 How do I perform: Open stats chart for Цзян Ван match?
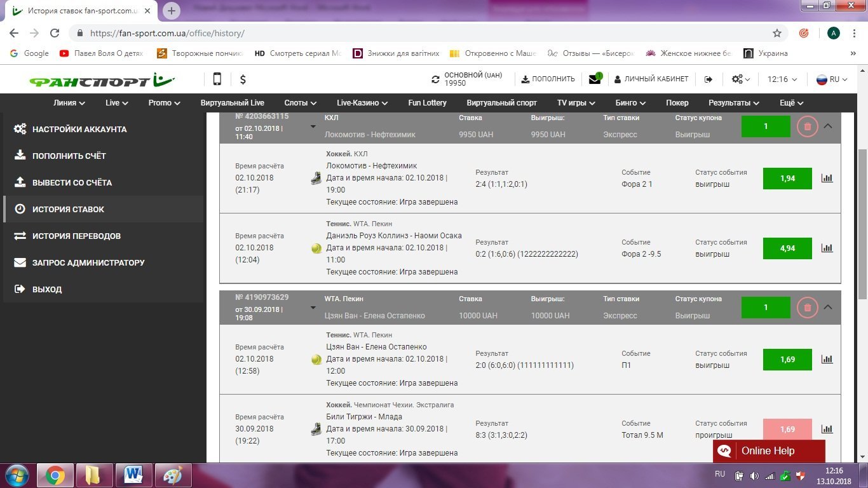pos(827,360)
